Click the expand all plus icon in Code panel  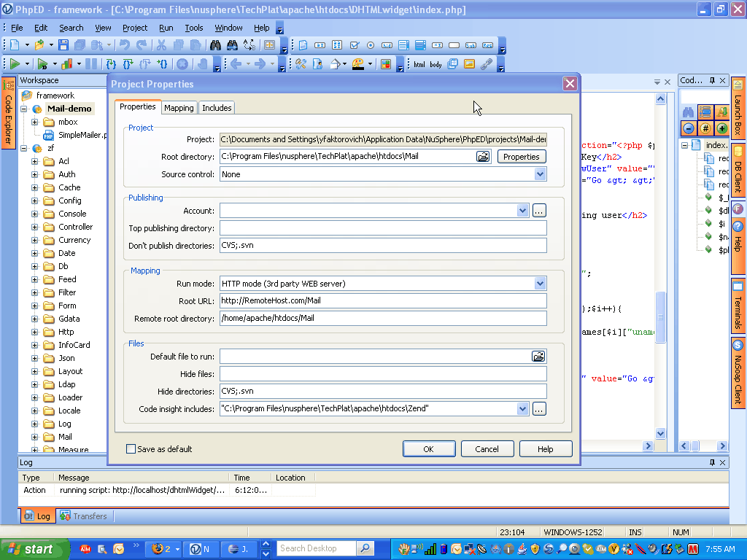pyautogui.click(x=721, y=128)
